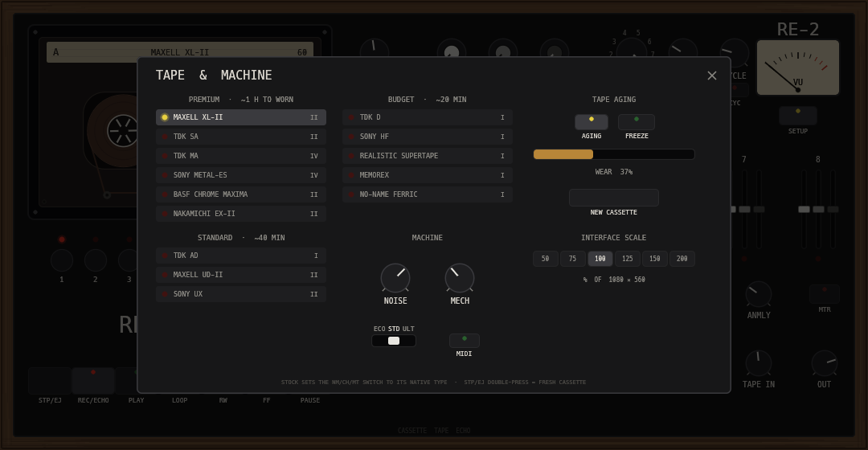Click the cassette reel hub
This screenshot has width=868, height=450.
click(x=122, y=131)
